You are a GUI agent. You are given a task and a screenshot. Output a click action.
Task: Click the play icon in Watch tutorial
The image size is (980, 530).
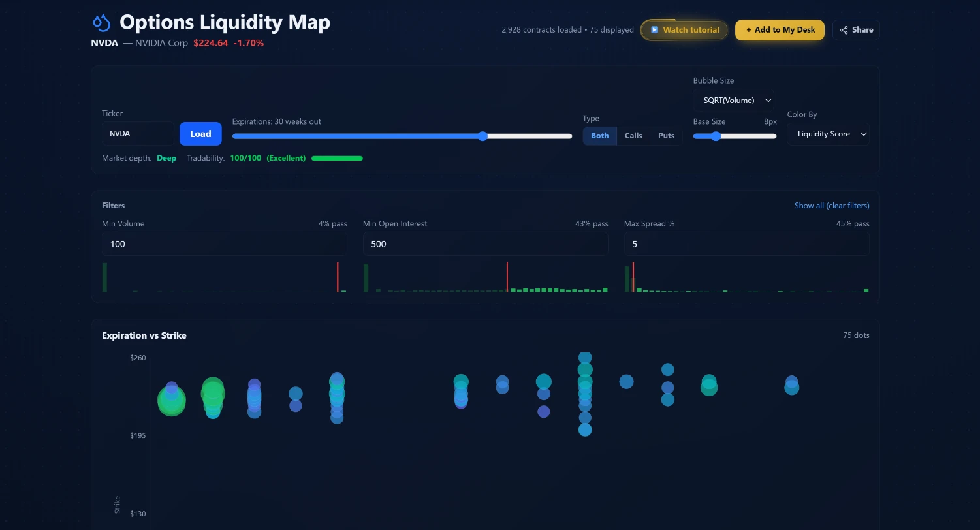(x=654, y=30)
